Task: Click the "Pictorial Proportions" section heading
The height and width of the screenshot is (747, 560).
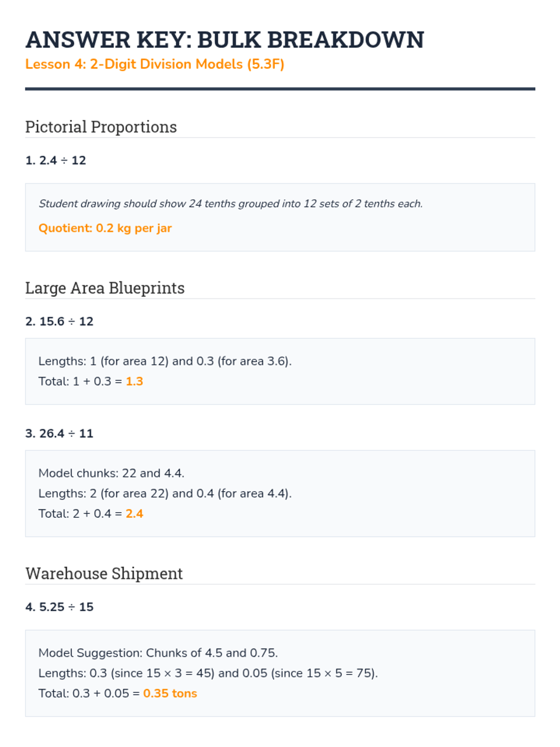Action: coord(101,127)
